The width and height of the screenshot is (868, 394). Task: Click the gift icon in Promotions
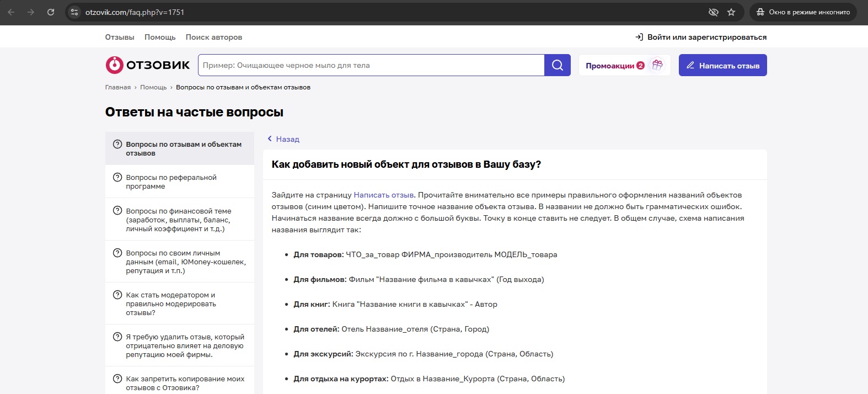[x=657, y=65]
